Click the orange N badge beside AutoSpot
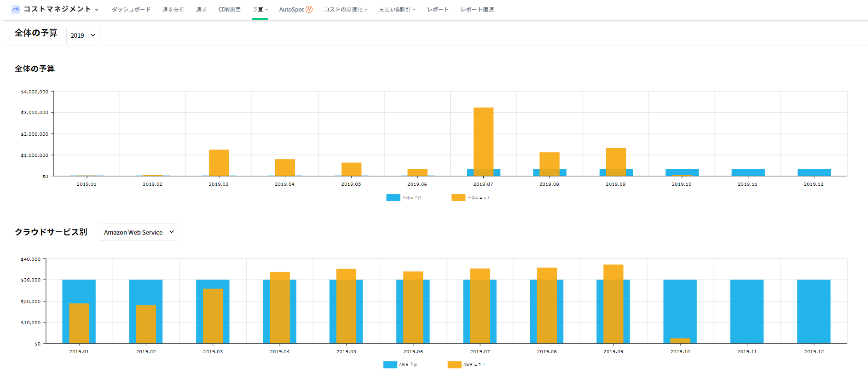868x379 pixels. pos(309,9)
